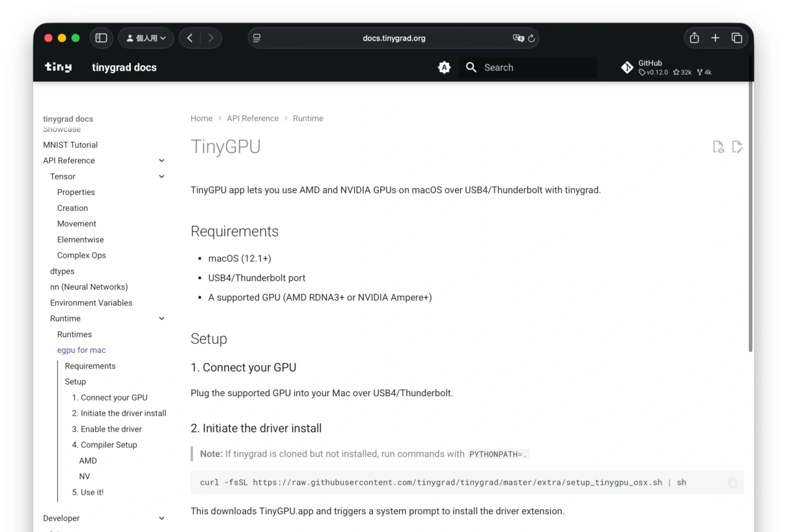Reload the page with refresh icon
The width and height of the screenshot is (787, 532).
(532, 38)
